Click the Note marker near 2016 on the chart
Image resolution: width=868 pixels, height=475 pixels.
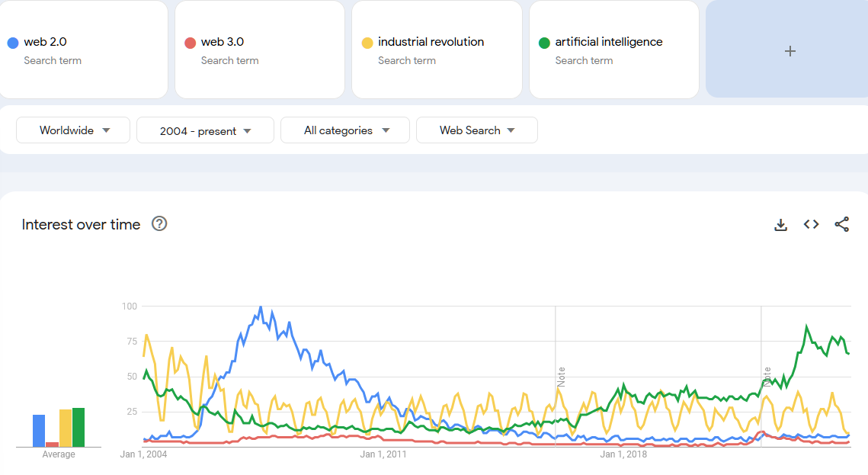click(x=562, y=377)
